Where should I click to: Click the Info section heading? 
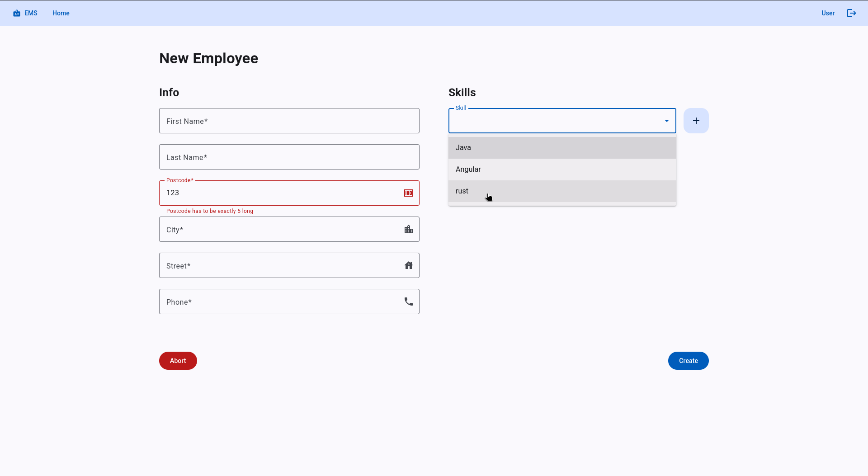coord(169,93)
